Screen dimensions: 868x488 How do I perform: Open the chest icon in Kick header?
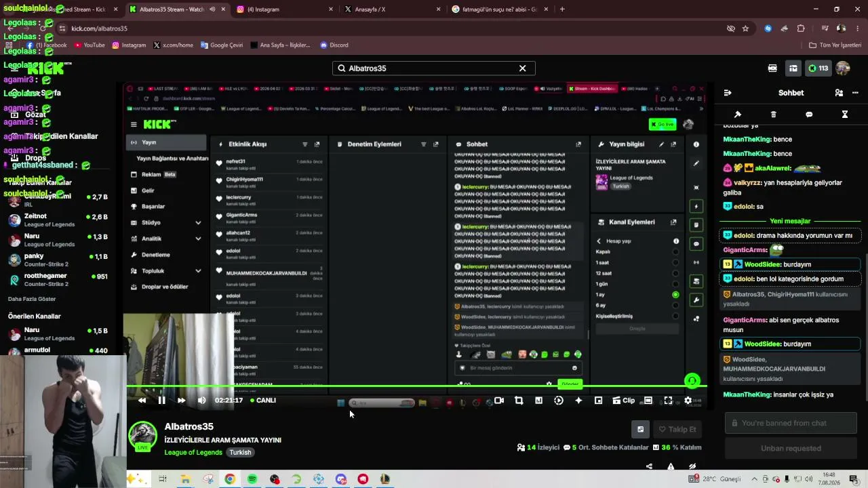coord(793,68)
